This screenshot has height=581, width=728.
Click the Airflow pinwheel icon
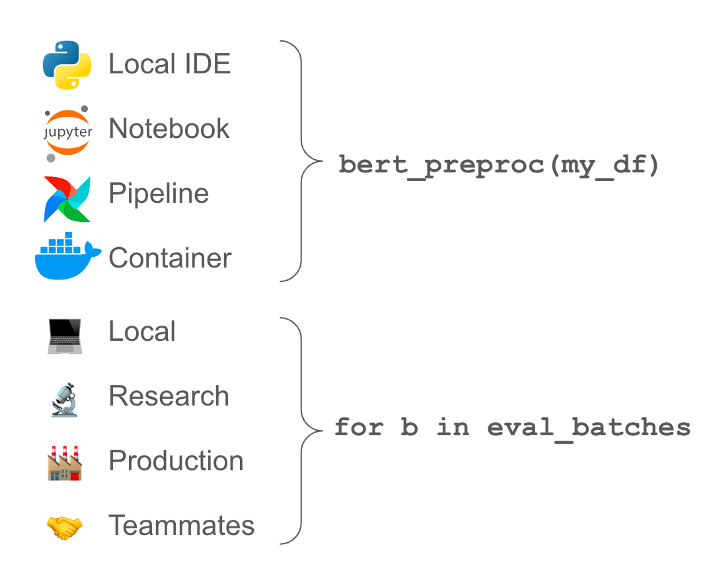coord(67,199)
